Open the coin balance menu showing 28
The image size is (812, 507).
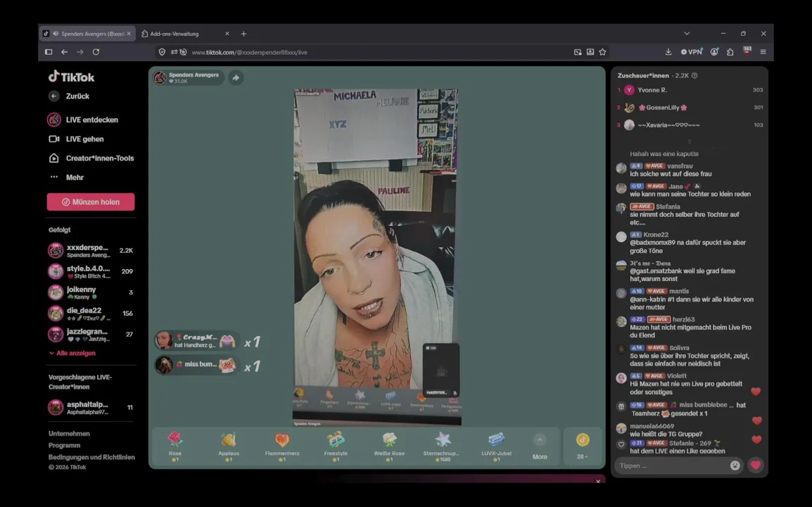(x=583, y=446)
